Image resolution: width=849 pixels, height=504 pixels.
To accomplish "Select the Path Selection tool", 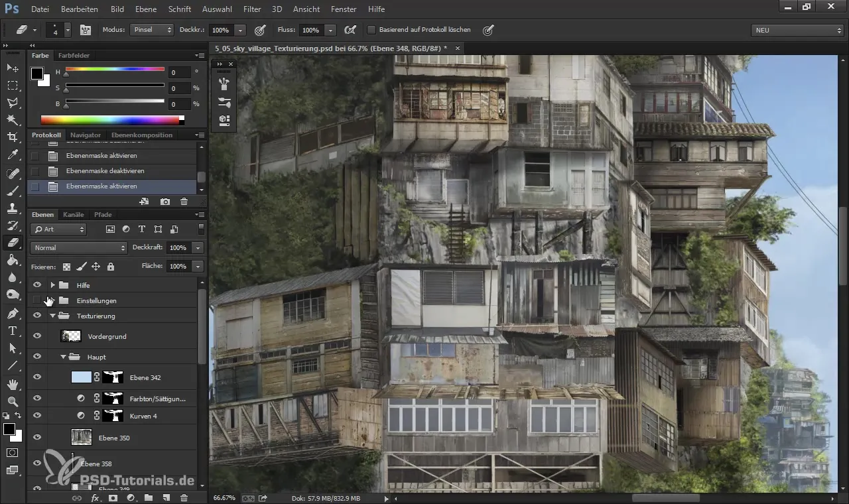I will (x=13, y=347).
